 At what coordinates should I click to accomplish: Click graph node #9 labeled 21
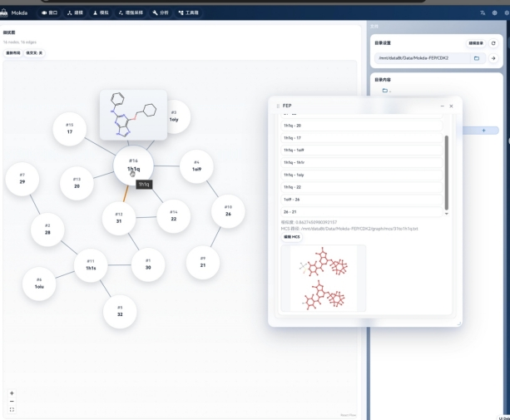tap(203, 262)
